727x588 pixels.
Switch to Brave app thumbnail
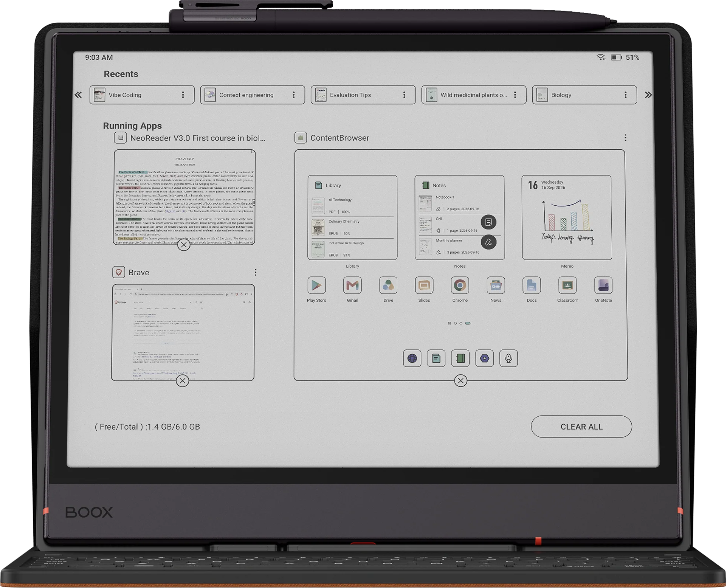point(183,332)
